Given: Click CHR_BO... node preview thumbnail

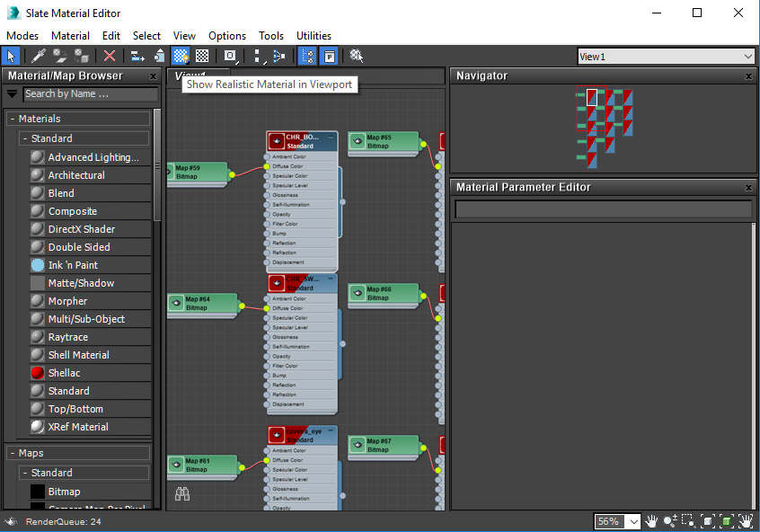Looking at the screenshot, I should [x=277, y=141].
